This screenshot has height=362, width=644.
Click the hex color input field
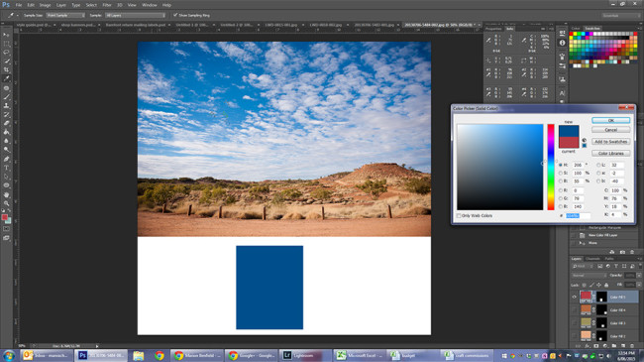coord(578,215)
